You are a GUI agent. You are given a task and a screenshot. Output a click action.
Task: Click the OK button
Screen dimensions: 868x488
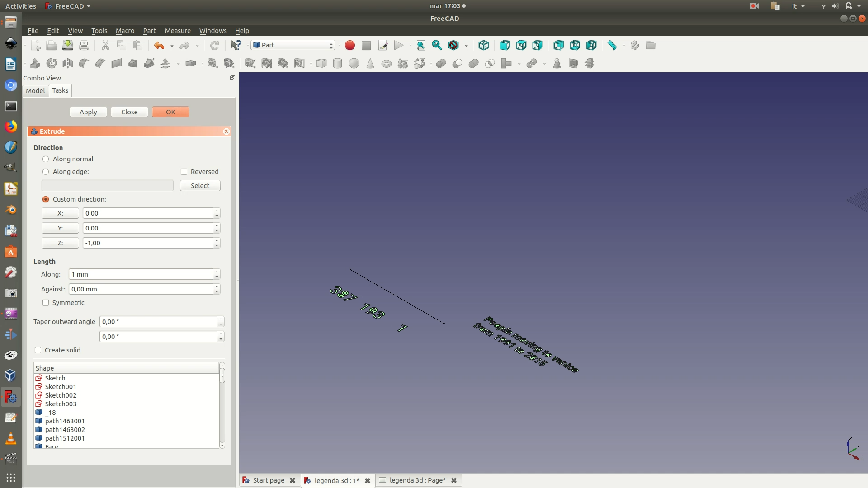pos(170,112)
